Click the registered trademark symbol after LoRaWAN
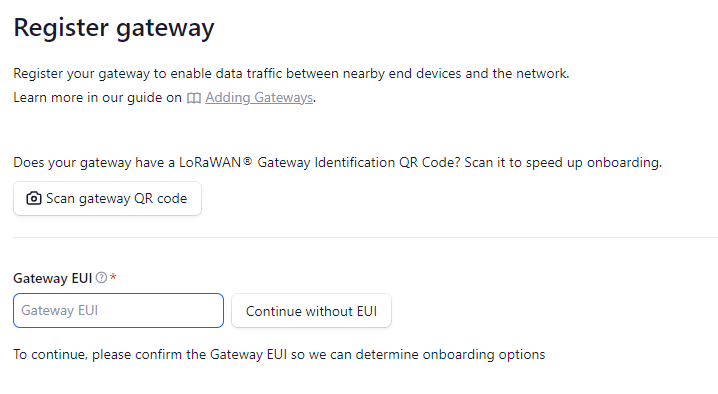The image size is (718, 394). pyautogui.click(x=248, y=161)
